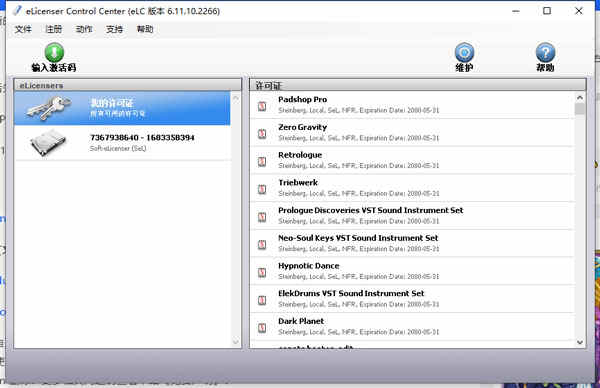Select Neo-Soul Keys VST Sound Instrument Set

click(x=412, y=243)
